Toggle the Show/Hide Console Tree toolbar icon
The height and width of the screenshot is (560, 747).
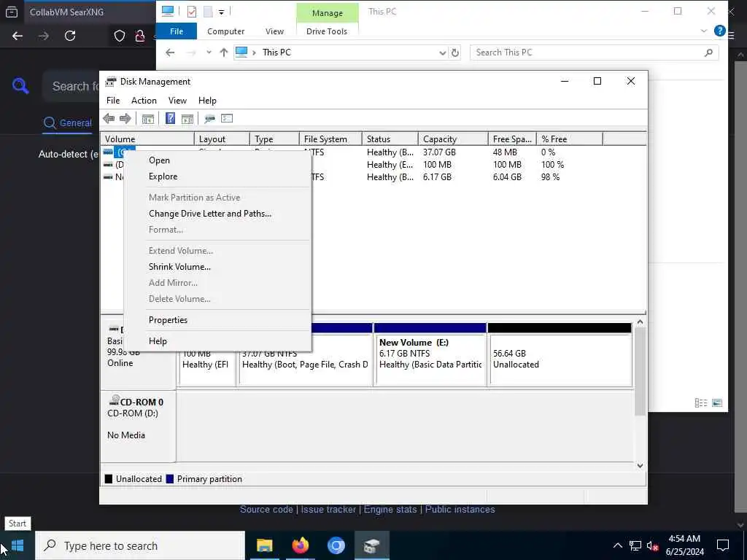tap(147, 119)
